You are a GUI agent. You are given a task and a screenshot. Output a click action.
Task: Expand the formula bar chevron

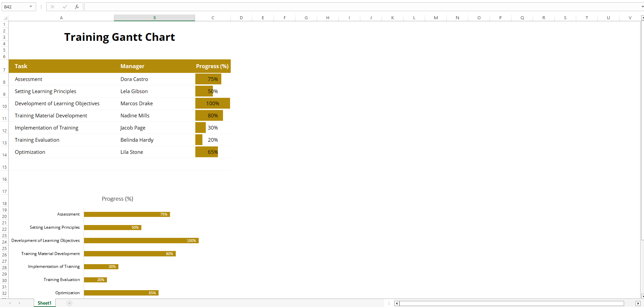[x=642, y=7]
